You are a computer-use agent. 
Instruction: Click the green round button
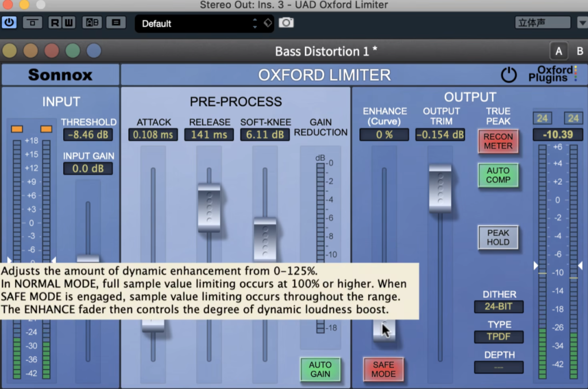(x=73, y=51)
